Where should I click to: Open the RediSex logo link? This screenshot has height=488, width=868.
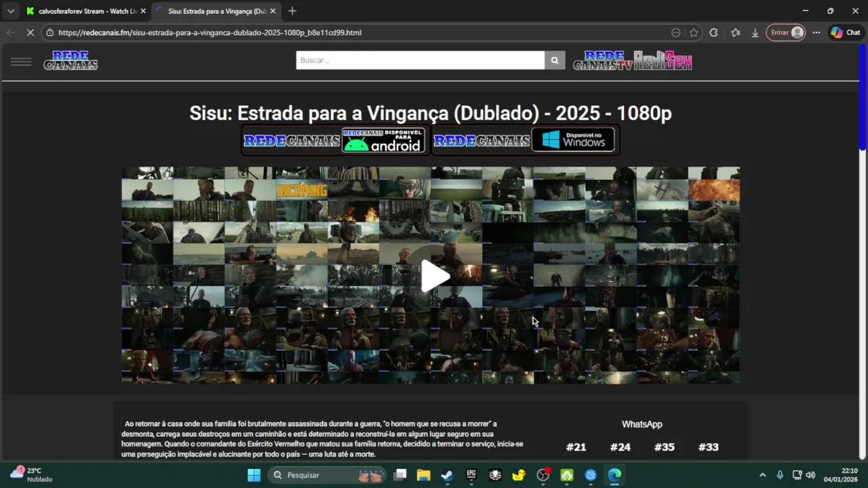click(663, 61)
